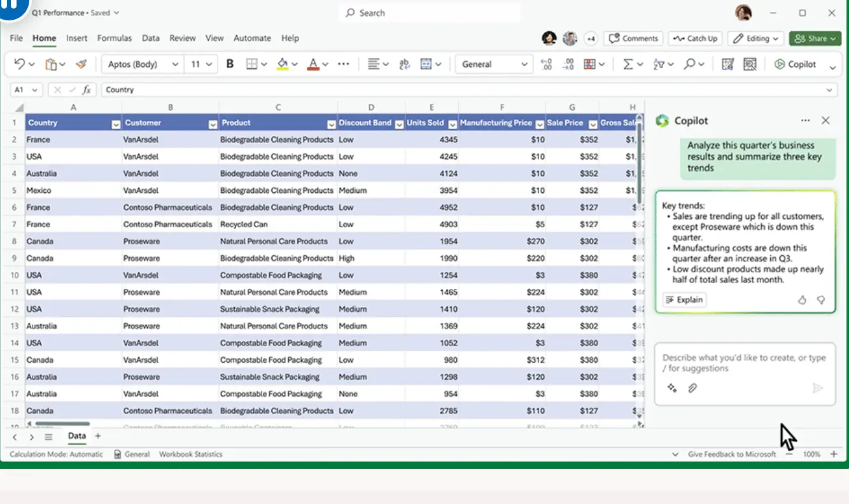This screenshot has width=849, height=504.
Task: Open the Help tab
Action: coord(290,38)
